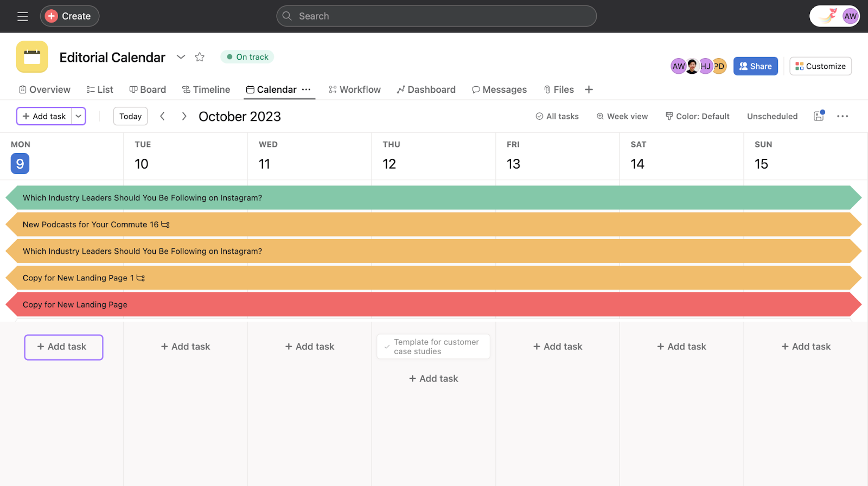Mark Template for customer case studies complete

(x=387, y=347)
